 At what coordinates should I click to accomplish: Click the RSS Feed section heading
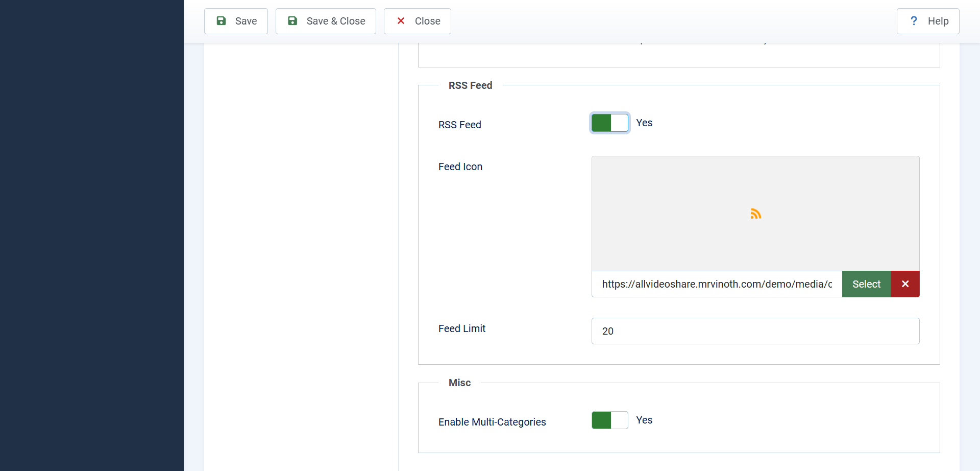471,85
